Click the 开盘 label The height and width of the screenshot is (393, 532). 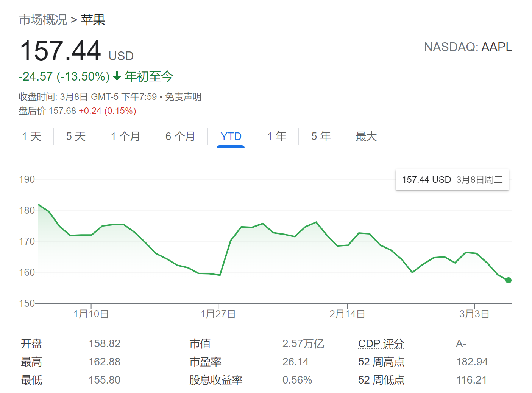pyautogui.click(x=31, y=343)
